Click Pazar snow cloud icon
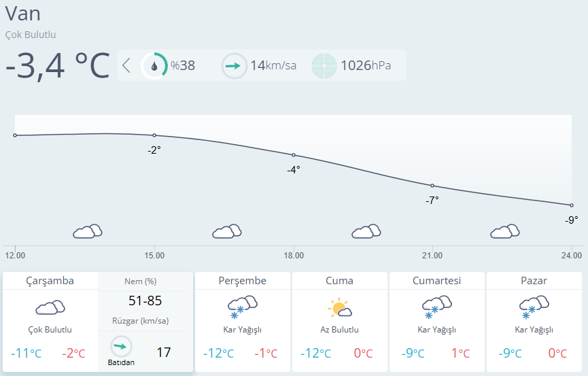 [x=534, y=307]
